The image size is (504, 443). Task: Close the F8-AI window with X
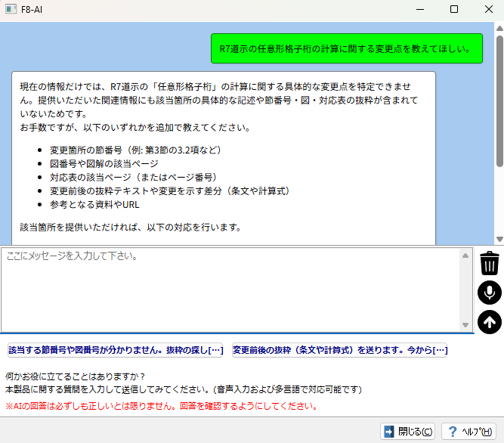coord(489,9)
